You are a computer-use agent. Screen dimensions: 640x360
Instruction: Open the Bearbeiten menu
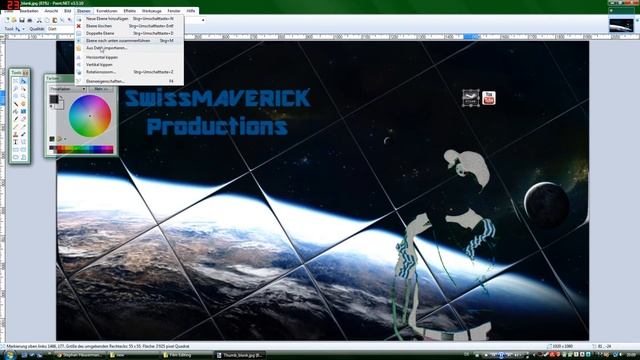29,11
